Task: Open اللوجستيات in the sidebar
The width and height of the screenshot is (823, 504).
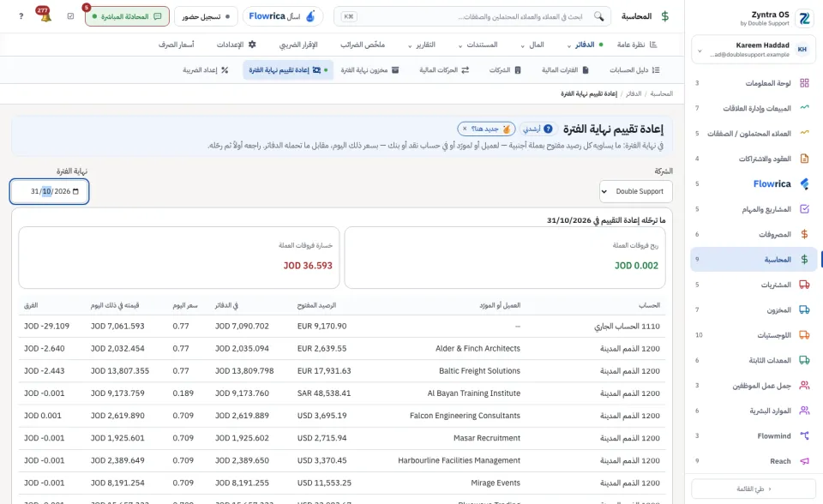Action: pyautogui.click(x=754, y=335)
